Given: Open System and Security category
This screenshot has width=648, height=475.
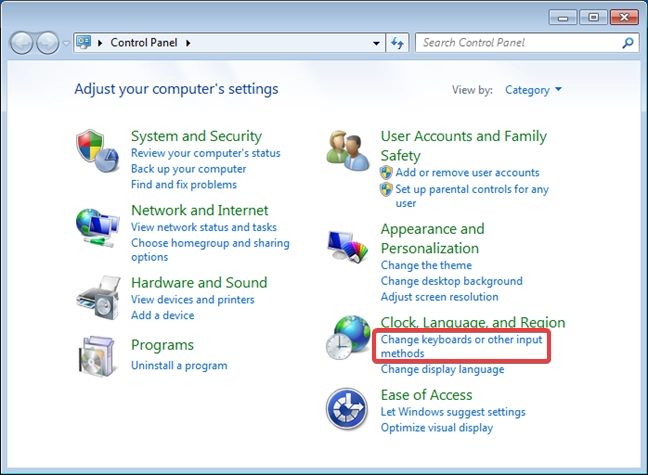Looking at the screenshot, I should click(x=196, y=136).
